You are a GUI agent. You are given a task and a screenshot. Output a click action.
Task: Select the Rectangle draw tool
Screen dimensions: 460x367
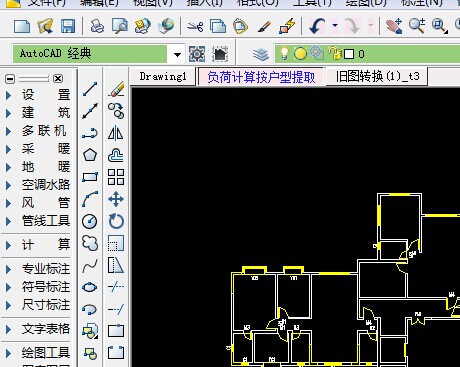pyautogui.click(x=90, y=177)
